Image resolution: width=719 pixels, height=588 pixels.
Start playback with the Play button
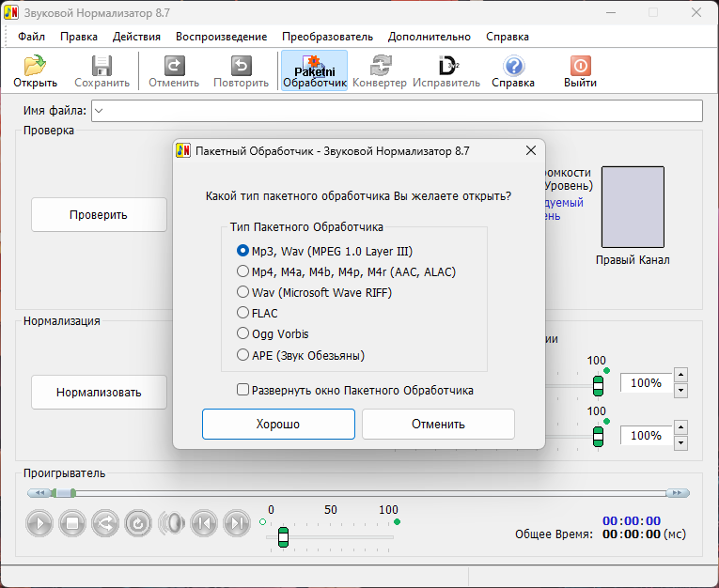click(x=39, y=523)
